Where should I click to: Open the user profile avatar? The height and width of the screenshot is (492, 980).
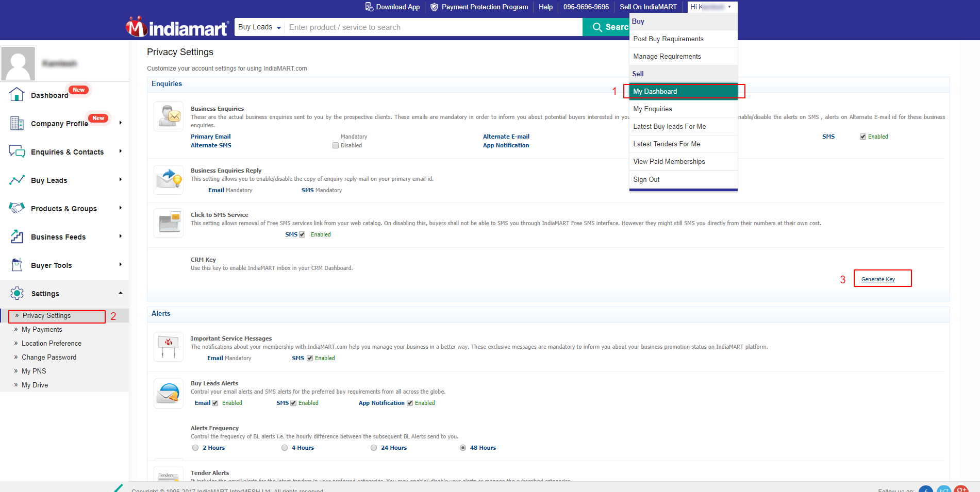click(18, 64)
